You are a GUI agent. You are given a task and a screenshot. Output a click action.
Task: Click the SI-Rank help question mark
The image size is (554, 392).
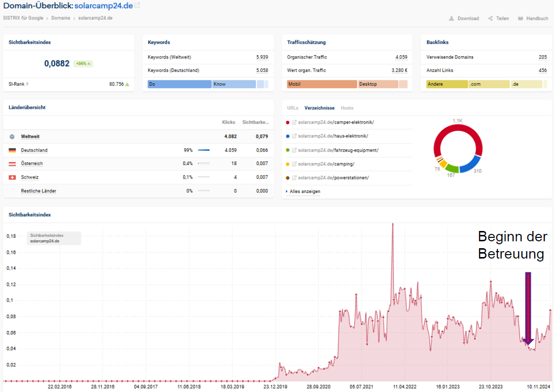point(27,84)
